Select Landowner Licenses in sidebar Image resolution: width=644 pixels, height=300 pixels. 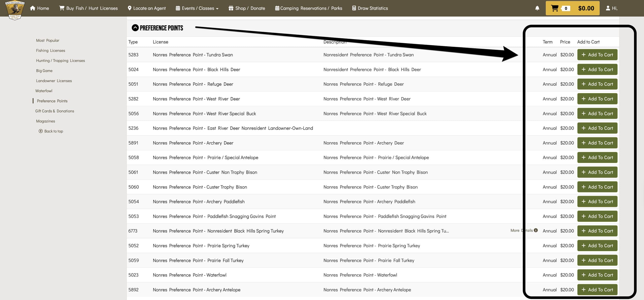tap(54, 81)
